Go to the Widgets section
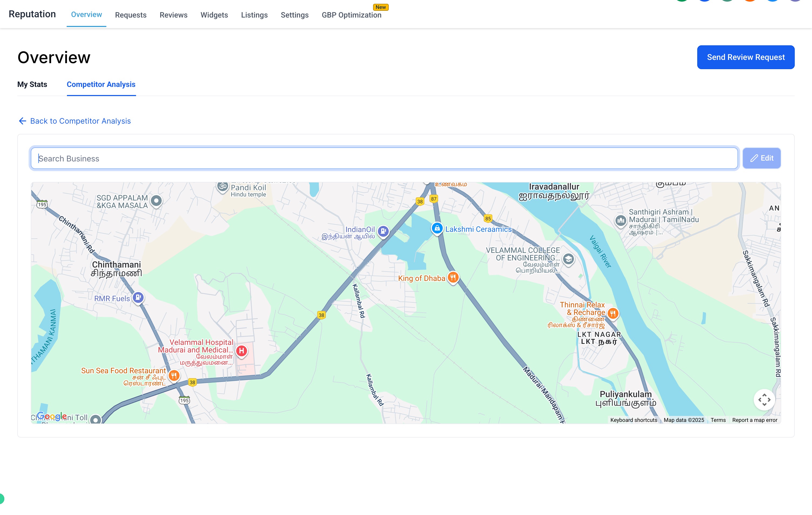 (x=214, y=15)
